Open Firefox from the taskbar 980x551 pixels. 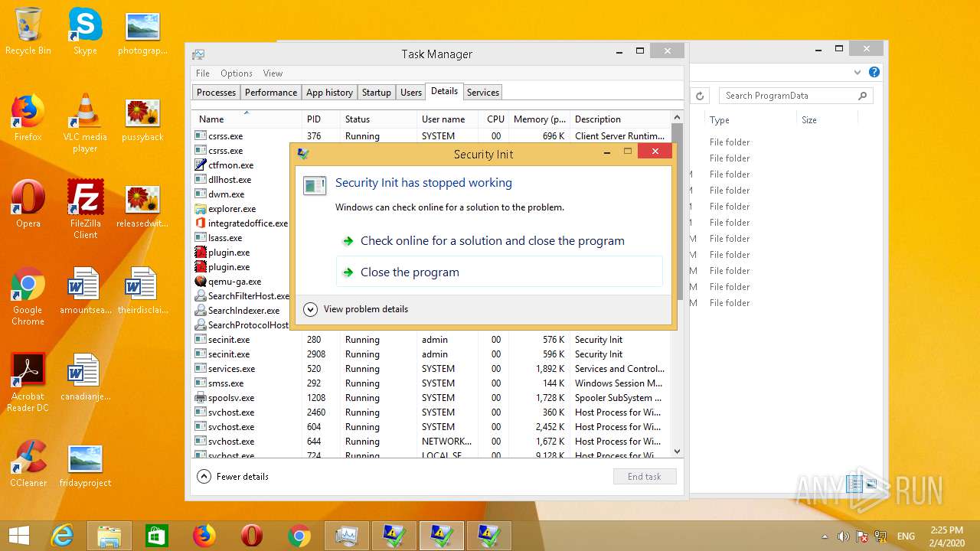coord(204,536)
